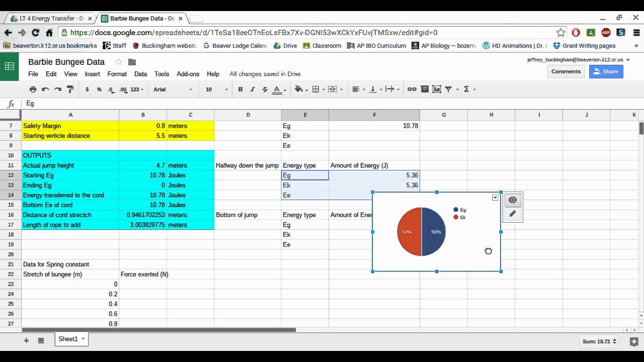Open the File menu
Screen dimensions: 644x362
[x=33, y=74]
